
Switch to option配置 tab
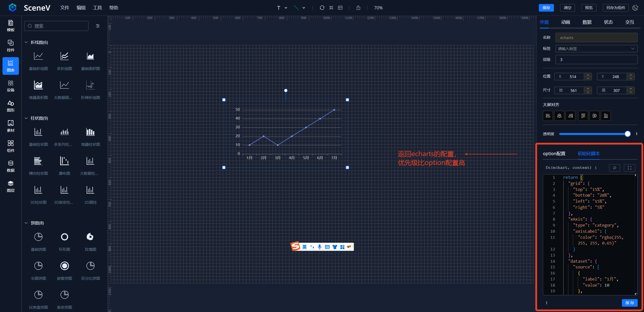[x=554, y=154]
